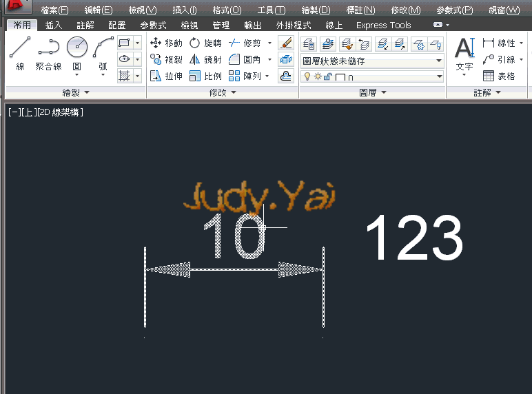532x394 pixels.
Task: Activate the Move (移動) command
Action: click(166, 43)
